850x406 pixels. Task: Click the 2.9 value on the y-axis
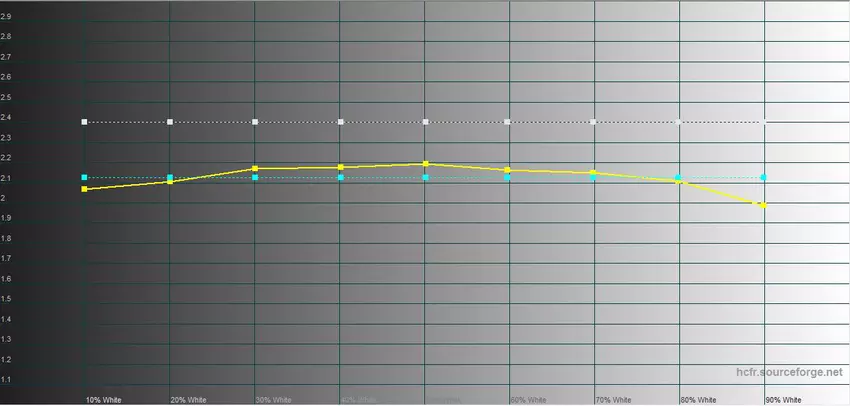[x=7, y=16]
